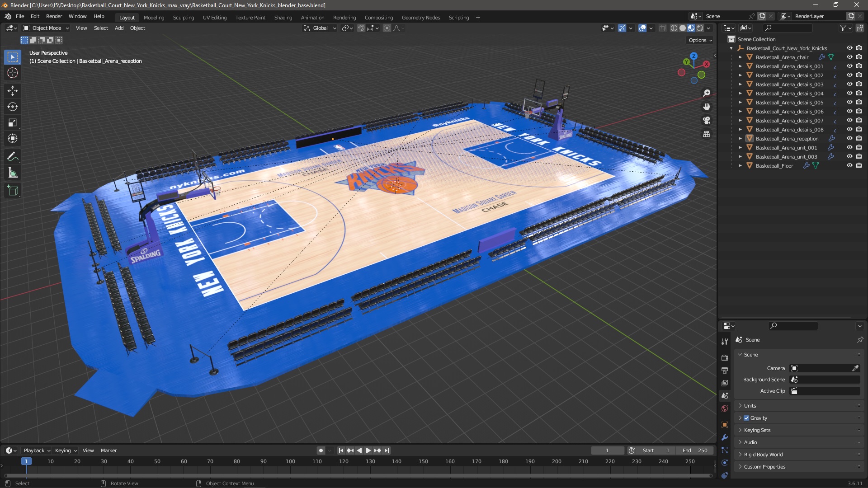Activate the Transform tool
This screenshot has height=488, width=868.
pyautogui.click(x=13, y=138)
